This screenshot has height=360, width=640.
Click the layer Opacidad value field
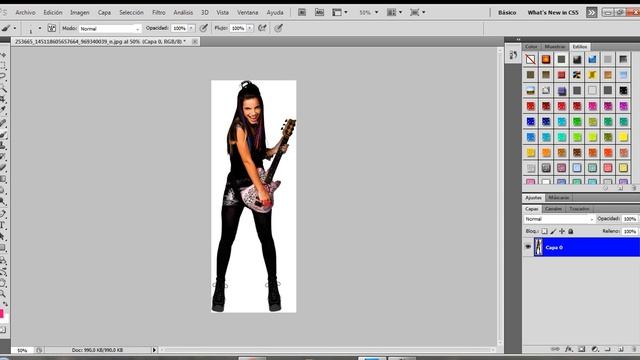(x=630, y=219)
